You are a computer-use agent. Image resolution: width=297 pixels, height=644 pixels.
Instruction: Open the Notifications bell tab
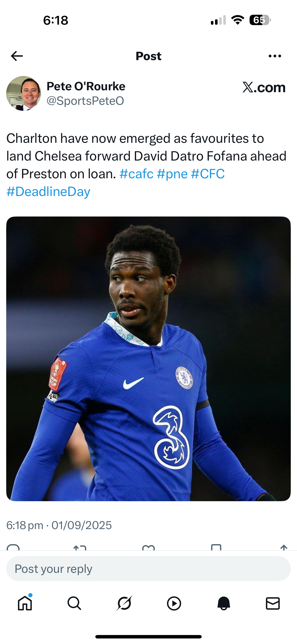click(x=224, y=603)
